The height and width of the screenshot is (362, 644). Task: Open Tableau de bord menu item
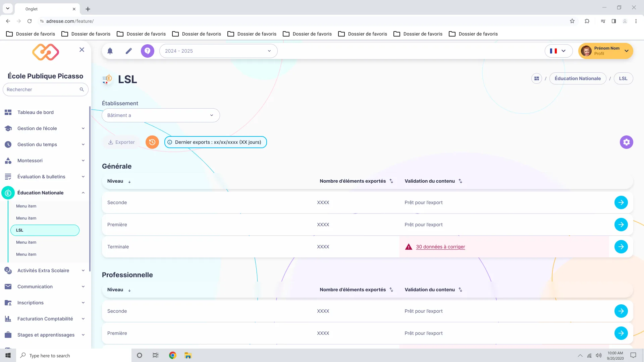(x=45, y=112)
